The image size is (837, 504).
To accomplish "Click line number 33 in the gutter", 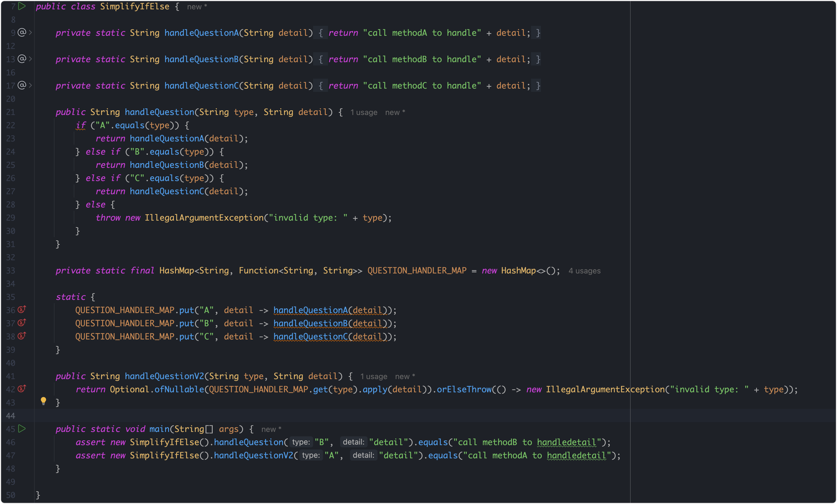I will point(10,271).
